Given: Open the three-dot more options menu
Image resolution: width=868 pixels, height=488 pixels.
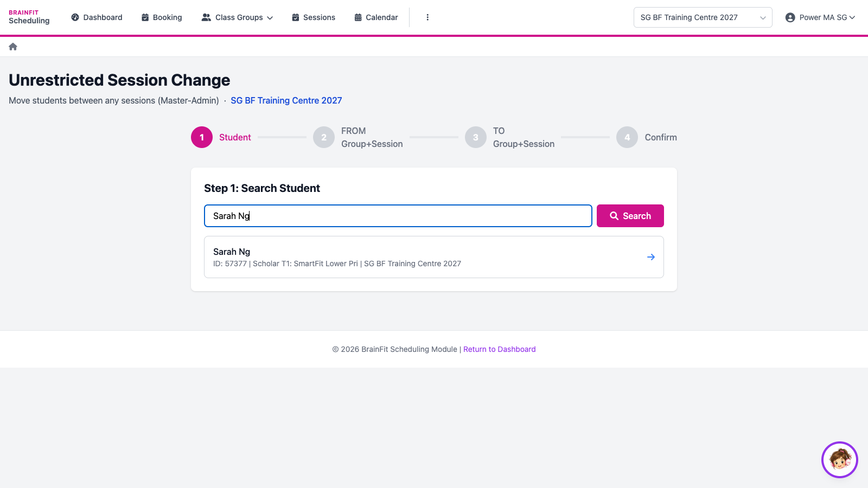Looking at the screenshot, I should [427, 17].
